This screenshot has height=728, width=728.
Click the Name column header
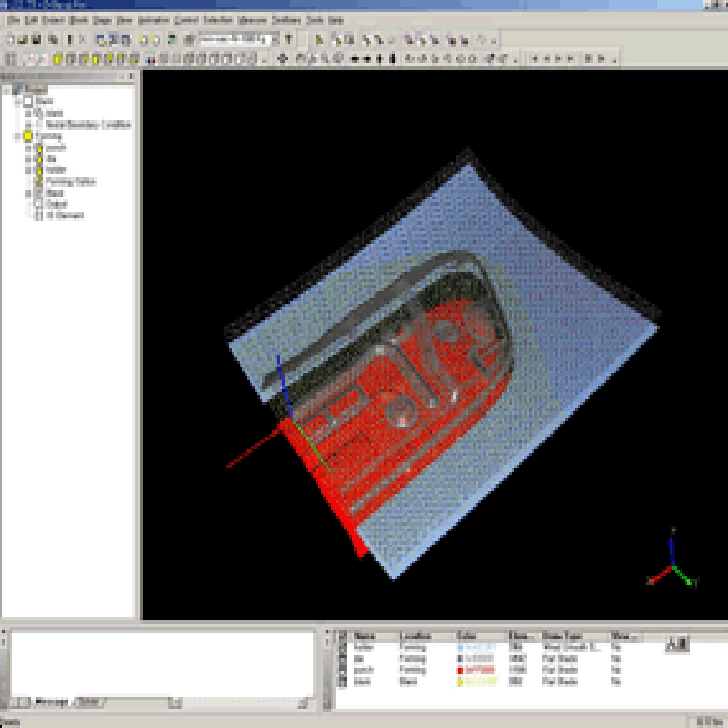coord(364,636)
